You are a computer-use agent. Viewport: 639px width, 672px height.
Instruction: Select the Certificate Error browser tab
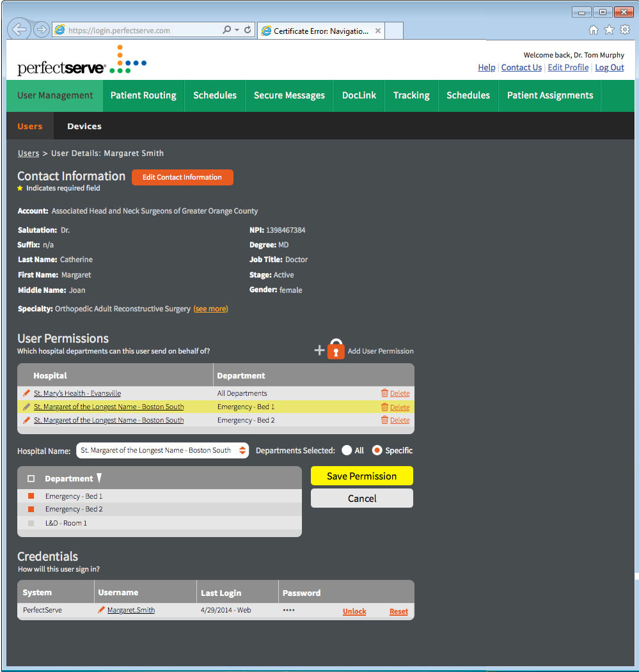(x=321, y=31)
